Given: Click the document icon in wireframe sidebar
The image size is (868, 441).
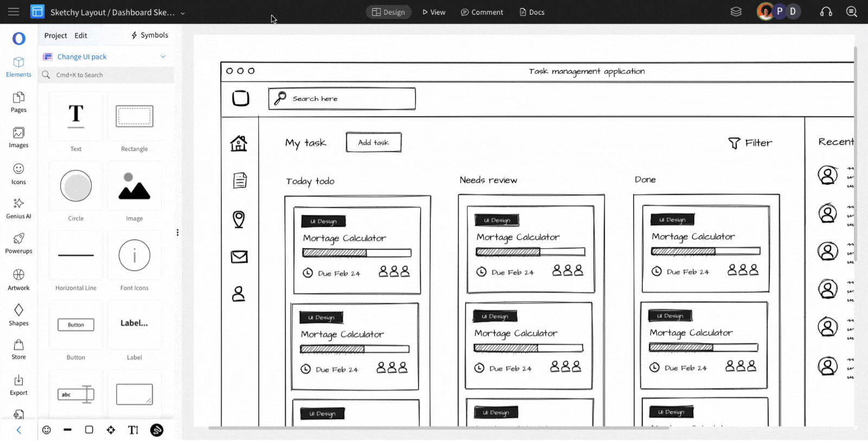Looking at the screenshot, I should point(240,180).
